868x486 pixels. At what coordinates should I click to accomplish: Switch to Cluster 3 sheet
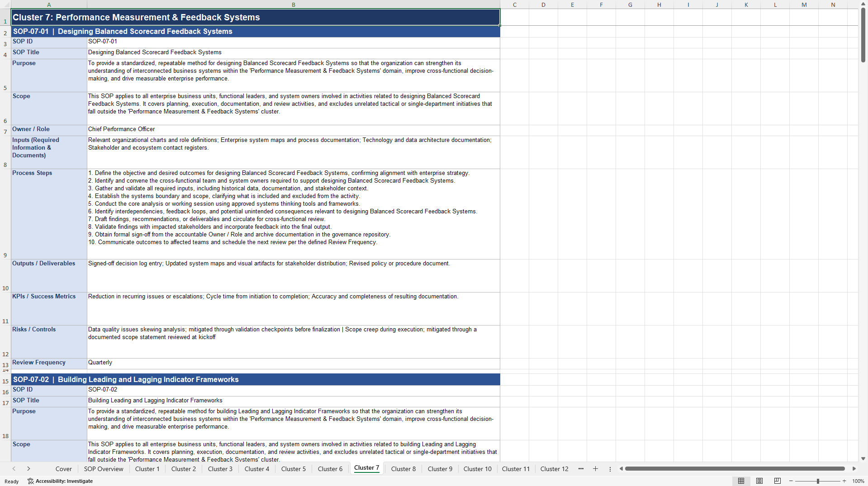(x=220, y=469)
